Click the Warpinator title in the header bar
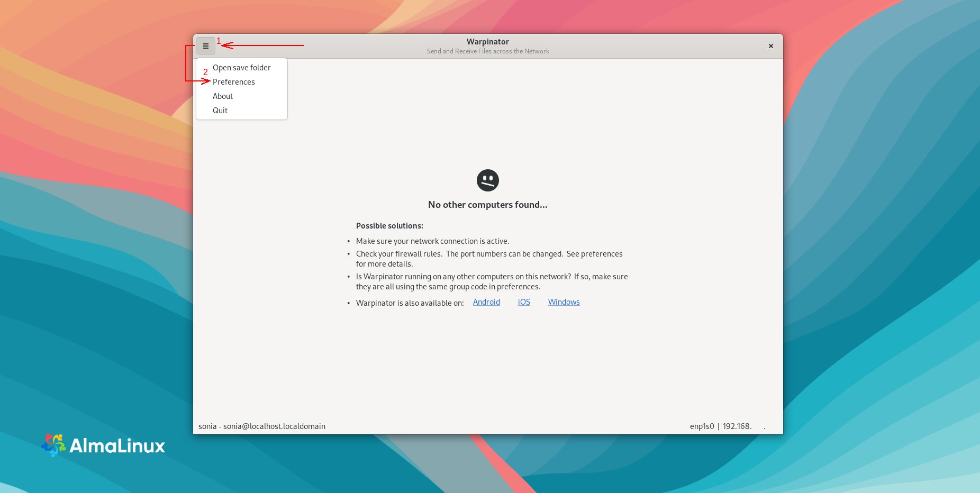The height and width of the screenshot is (493, 980). tap(487, 42)
